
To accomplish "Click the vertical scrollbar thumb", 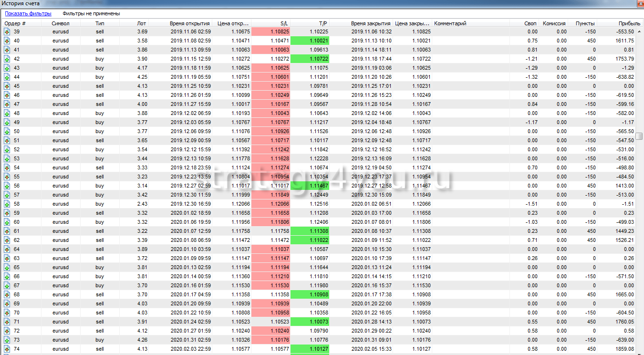I will pyautogui.click(x=639, y=136).
